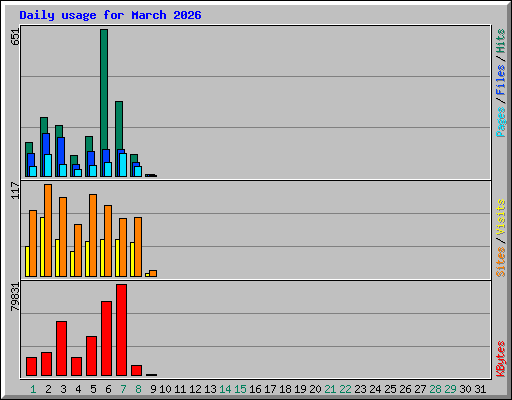Click the green Hits bar for day 2
The height and width of the screenshot is (400, 512).
tap(44, 125)
